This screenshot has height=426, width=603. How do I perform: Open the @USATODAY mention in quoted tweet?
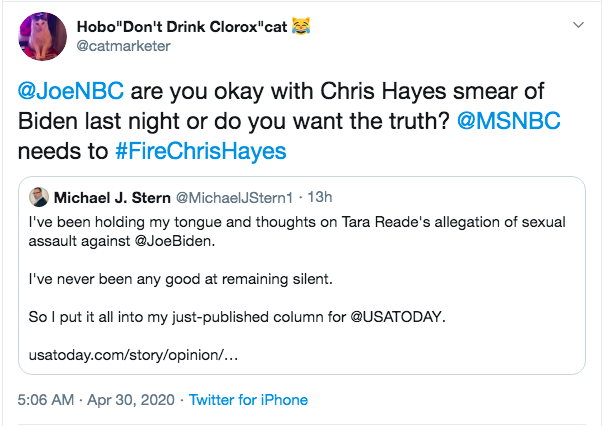(396, 317)
